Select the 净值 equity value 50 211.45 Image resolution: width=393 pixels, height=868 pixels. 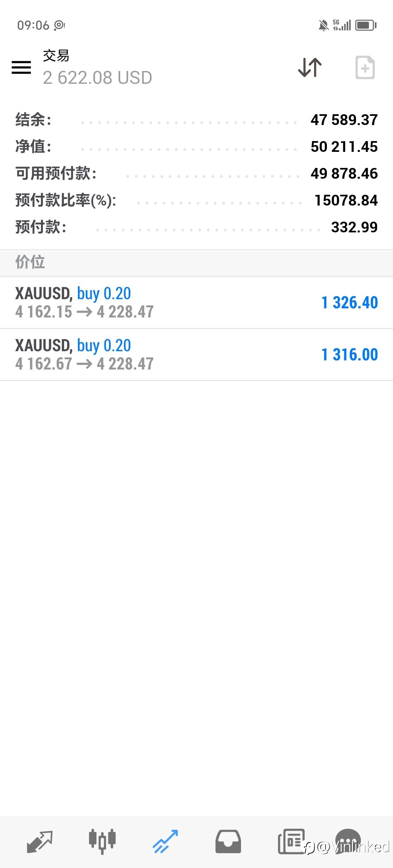coord(344,147)
